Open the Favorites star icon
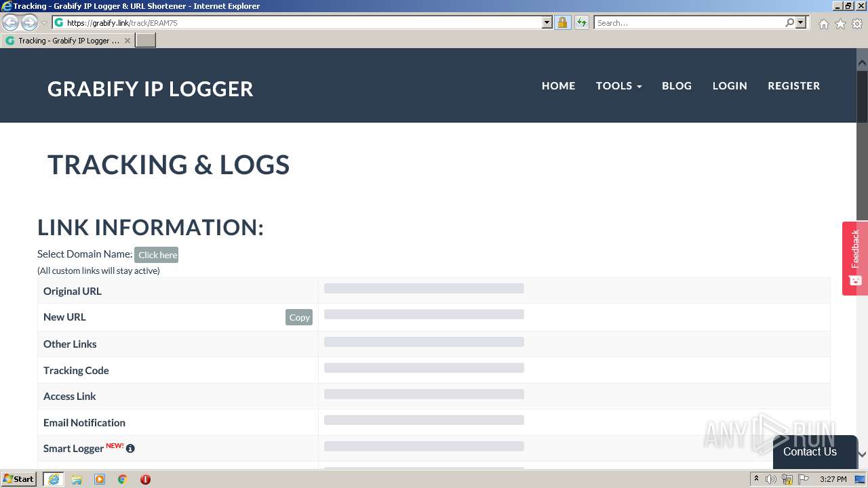The image size is (868, 488). (x=840, y=24)
